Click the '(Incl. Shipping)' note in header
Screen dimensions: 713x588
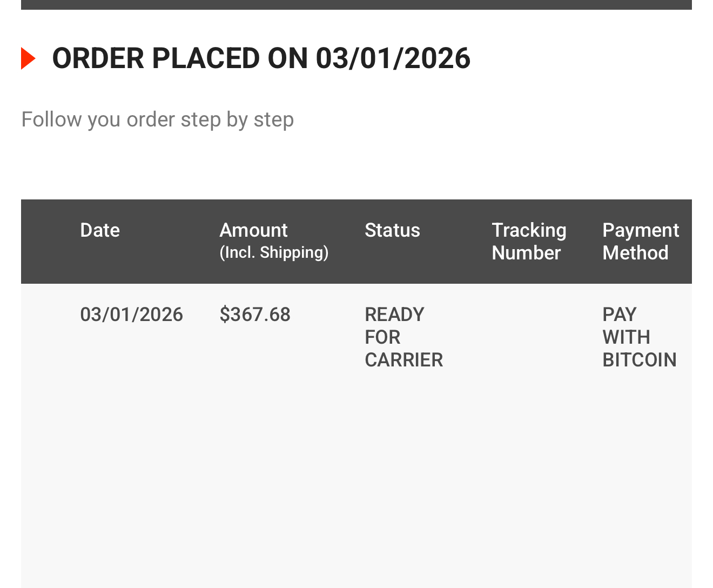click(x=274, y=252)
